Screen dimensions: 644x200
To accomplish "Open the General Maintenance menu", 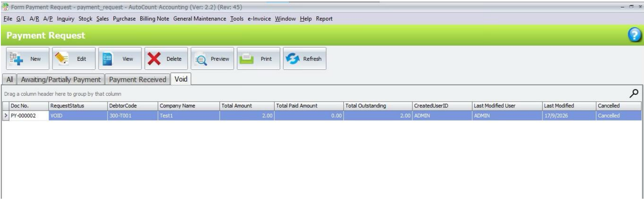I will tap(200, 19).
